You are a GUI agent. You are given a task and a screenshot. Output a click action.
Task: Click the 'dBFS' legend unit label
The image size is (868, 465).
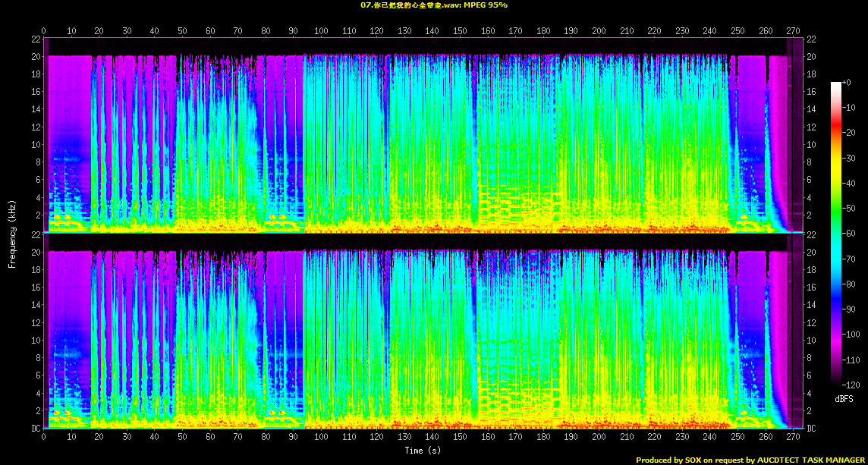click(x=844, y=399)
